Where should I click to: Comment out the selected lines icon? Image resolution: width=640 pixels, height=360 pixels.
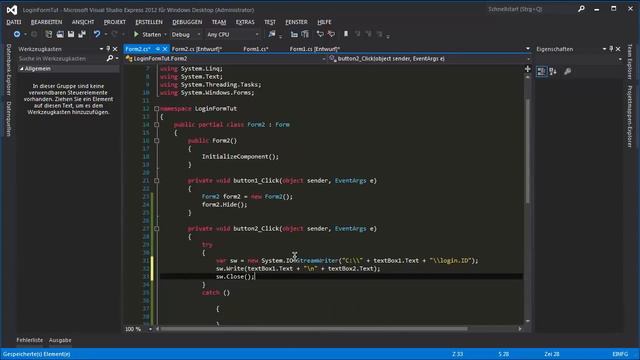(320, 34)
